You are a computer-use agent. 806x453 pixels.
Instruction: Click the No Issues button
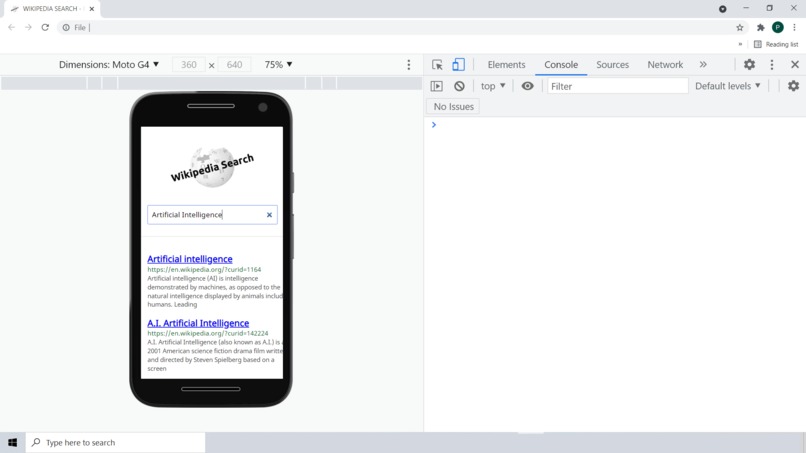(x=453, y=107)
